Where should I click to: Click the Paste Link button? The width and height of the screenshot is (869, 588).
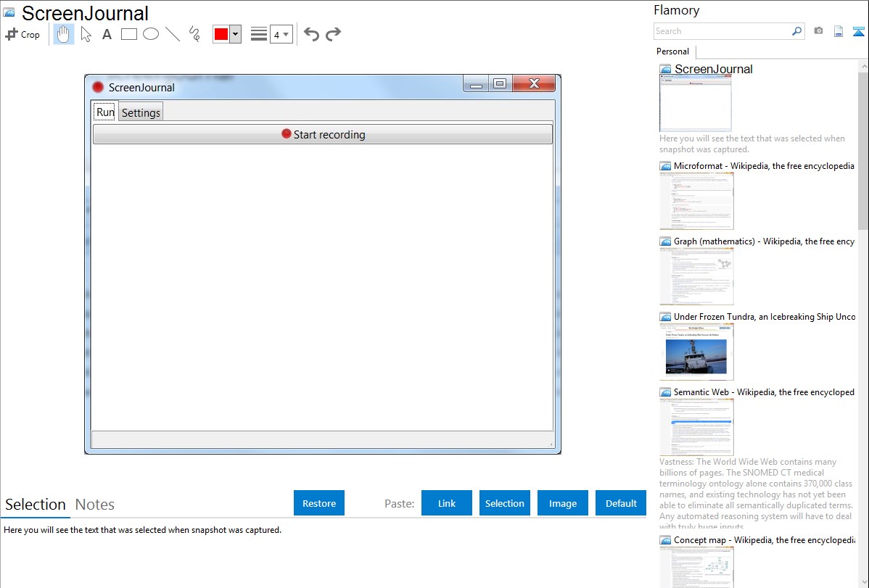tap(447, 503)
